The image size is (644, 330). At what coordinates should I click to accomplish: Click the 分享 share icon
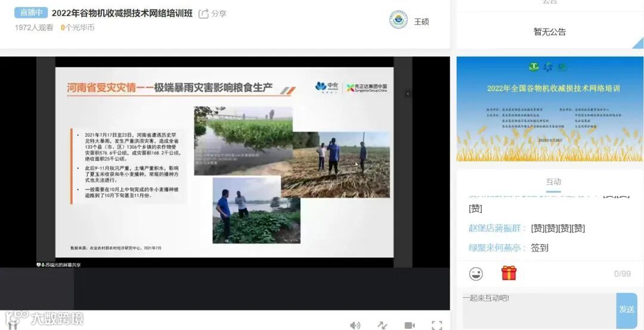204,14
